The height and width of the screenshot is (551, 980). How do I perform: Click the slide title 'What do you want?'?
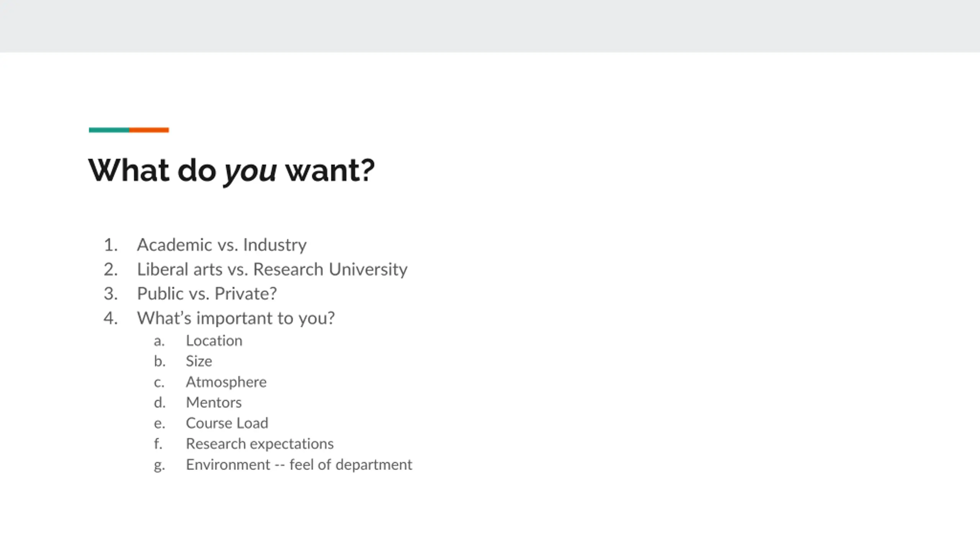pos(231,171)
